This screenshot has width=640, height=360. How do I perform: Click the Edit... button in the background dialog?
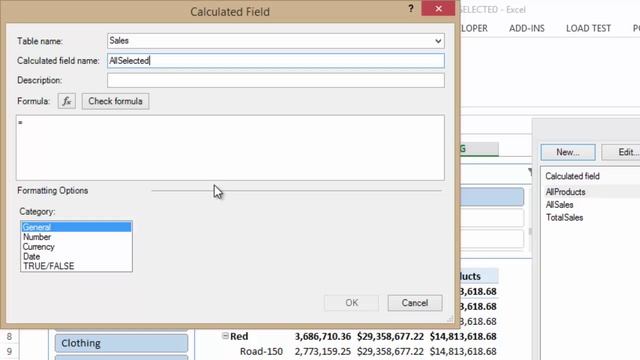pyautogui.click(x=622, y=152)
